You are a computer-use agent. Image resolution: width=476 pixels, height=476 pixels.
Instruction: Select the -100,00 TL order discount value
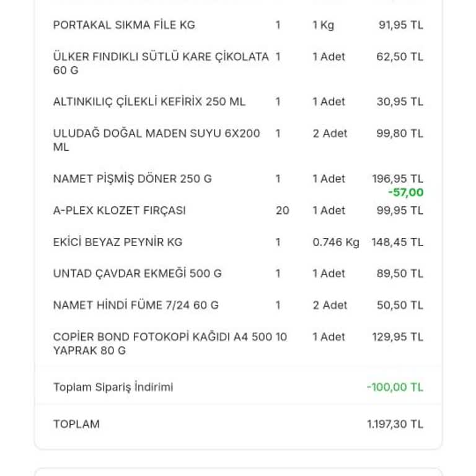(x=395, y=387)
